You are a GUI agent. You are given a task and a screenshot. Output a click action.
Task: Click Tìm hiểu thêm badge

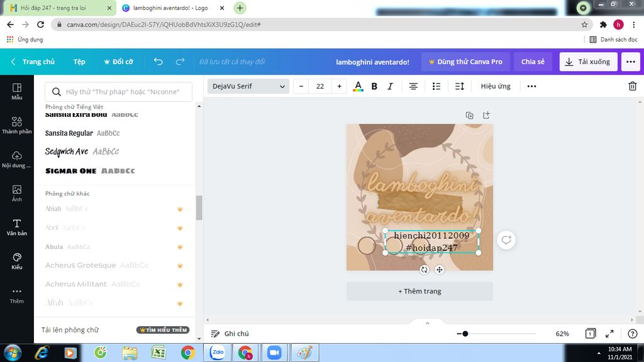pos(163,330)
